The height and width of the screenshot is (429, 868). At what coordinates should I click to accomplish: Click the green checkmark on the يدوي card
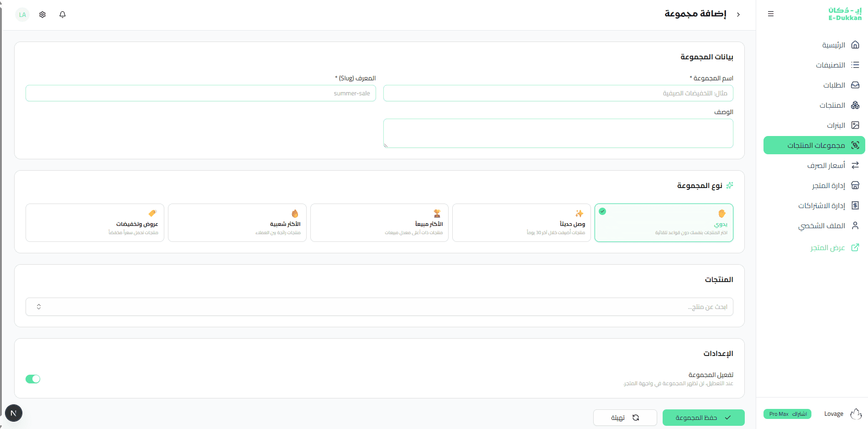tap(602, 211)
